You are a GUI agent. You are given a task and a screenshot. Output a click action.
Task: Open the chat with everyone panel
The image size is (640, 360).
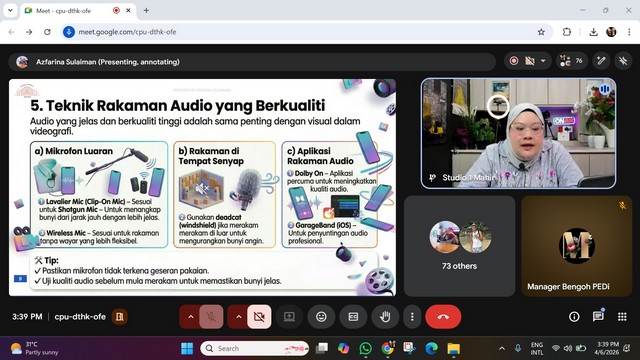[598, 317]
